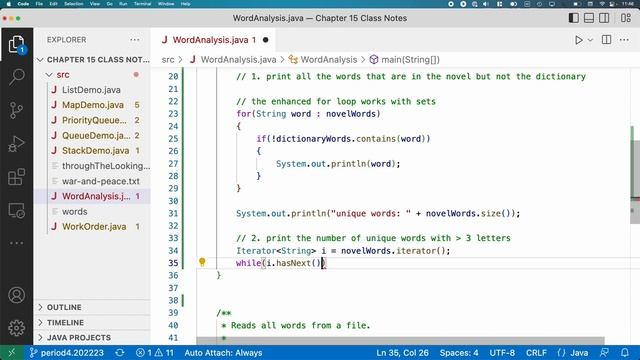Toggle the bottom panel layout button

(589, 18)
